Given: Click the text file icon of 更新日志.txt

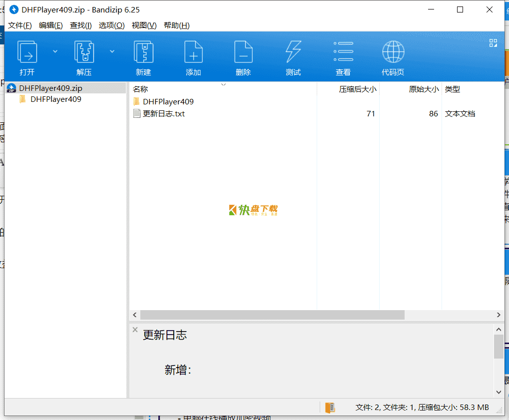Looking at the screenshot, I should coord(137,113).
